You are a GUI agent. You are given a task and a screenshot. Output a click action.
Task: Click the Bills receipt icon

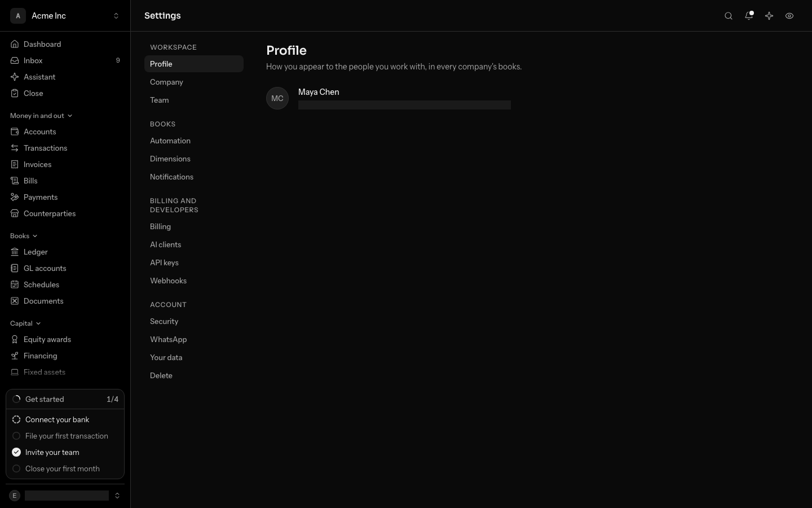pyautogui.click(x=15, y=181)
